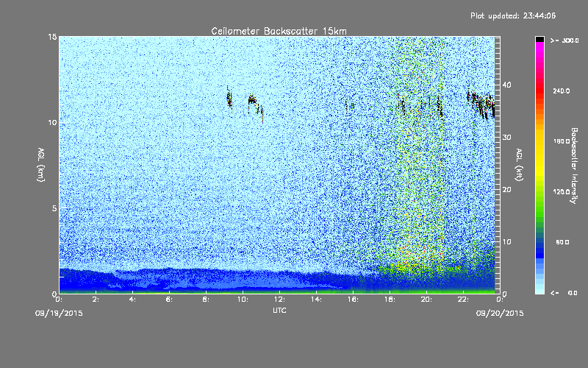The width and height of the screenshot is (588, 368).
Task: Select the end date '09/20/2015'
Action: [x=500, y=314]
